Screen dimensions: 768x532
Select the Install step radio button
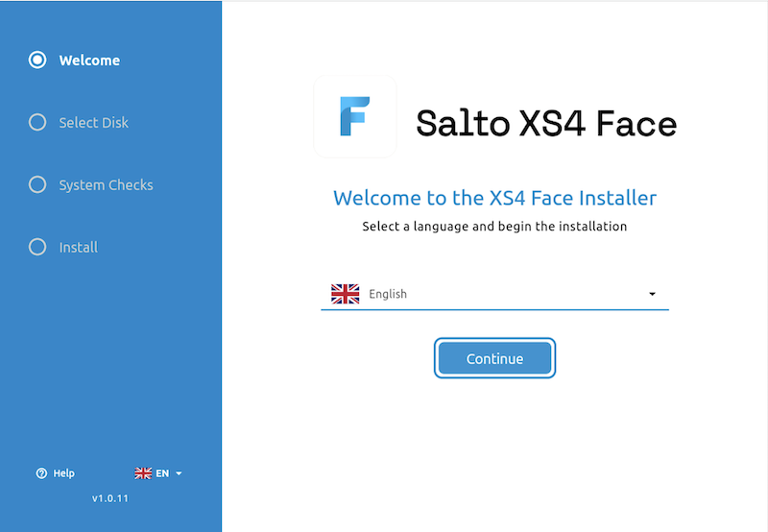coord(37,247)
